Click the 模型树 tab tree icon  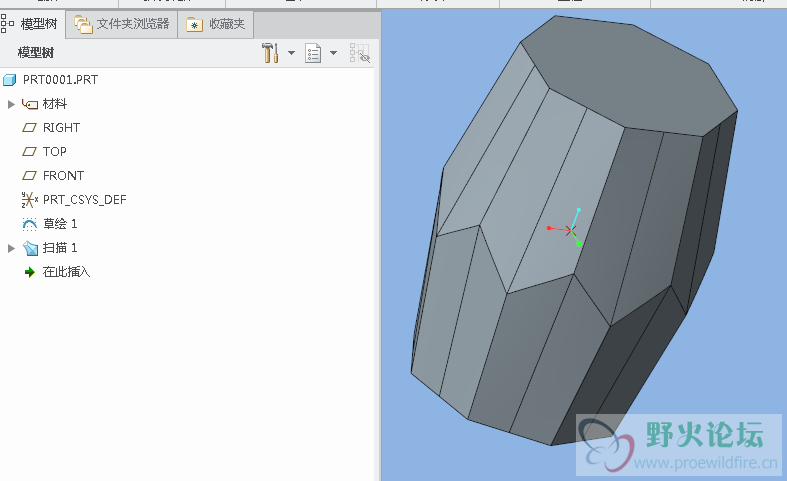pyautogui.click(x=7, y=24)
